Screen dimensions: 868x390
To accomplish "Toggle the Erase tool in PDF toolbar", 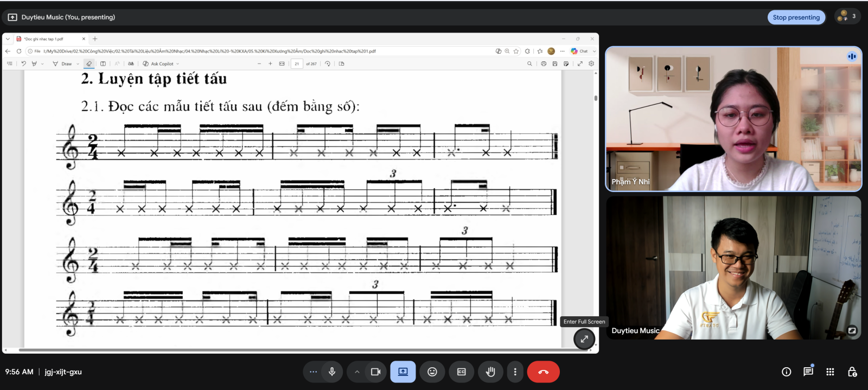I will [x=89, y=63].
